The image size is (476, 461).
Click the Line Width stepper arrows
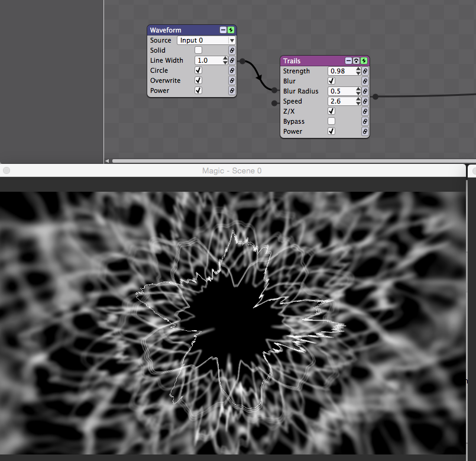pyautogui.click(x=225, y=60)
